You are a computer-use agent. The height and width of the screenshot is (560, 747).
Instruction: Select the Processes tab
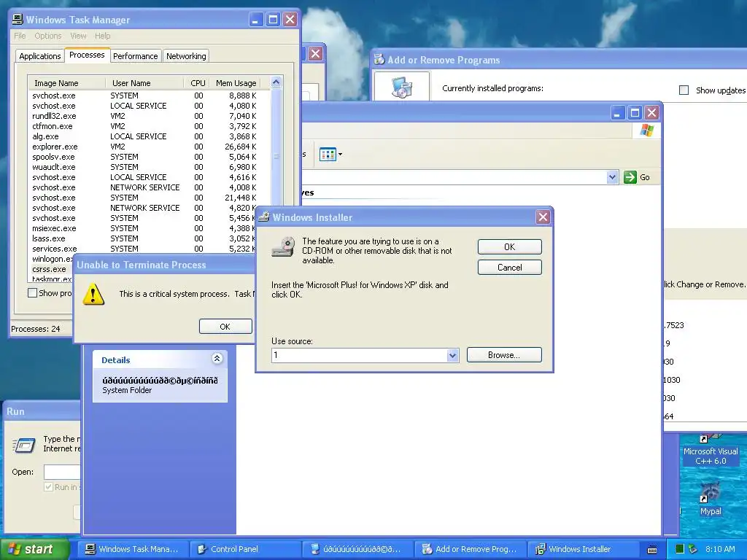[x=87, y=55]
